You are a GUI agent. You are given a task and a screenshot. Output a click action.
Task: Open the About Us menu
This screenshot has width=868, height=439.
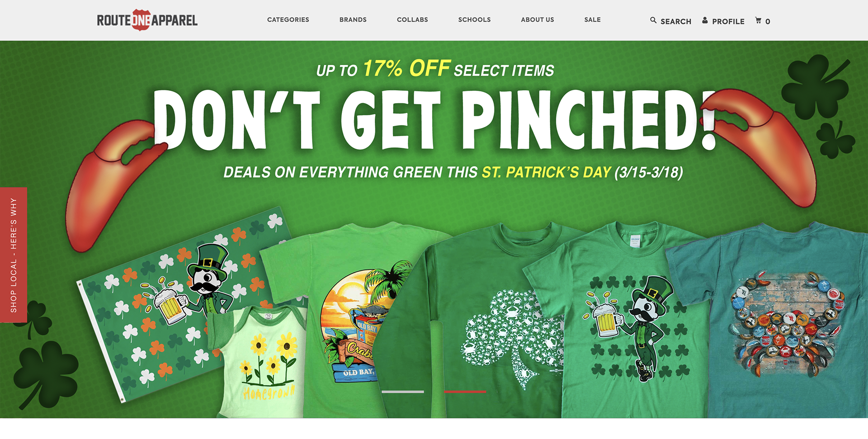(x=538, y=20)
